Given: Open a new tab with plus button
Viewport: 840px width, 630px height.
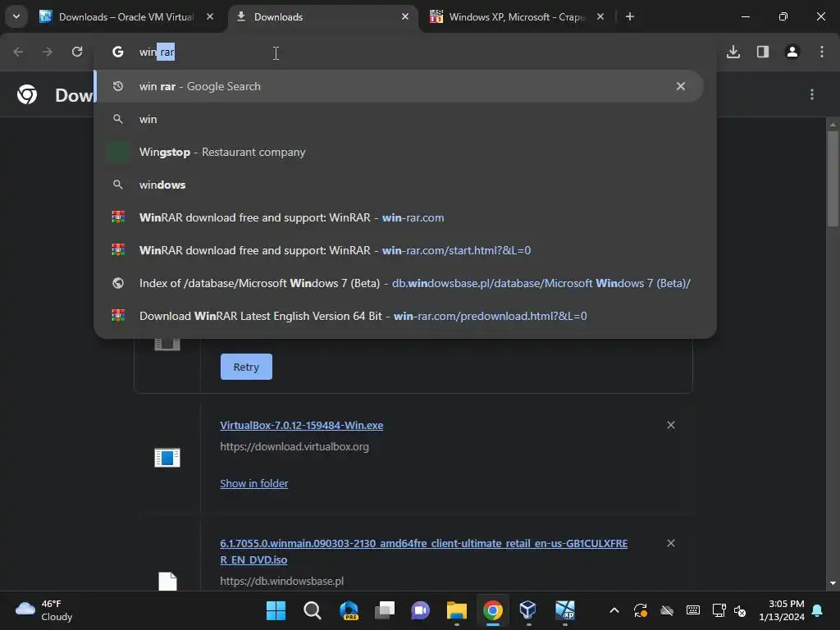Looking at the screenshot, I should (x=630, y=17).
